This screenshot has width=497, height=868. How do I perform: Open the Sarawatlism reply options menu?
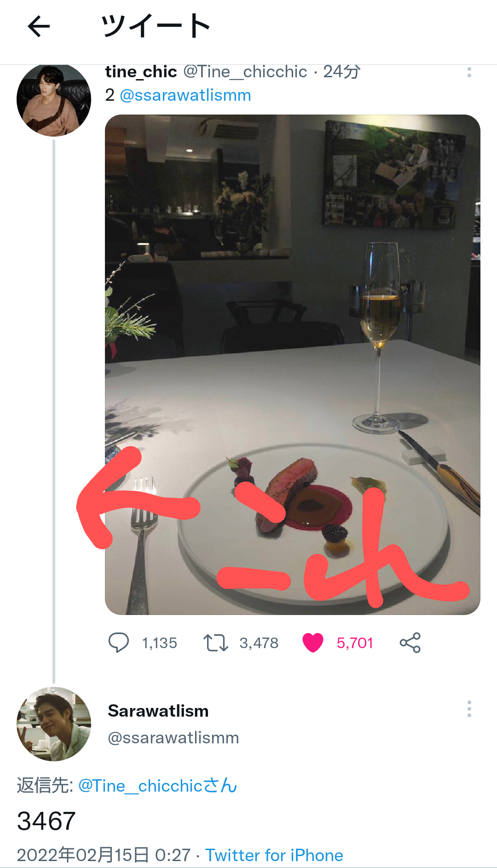point(469,709)
